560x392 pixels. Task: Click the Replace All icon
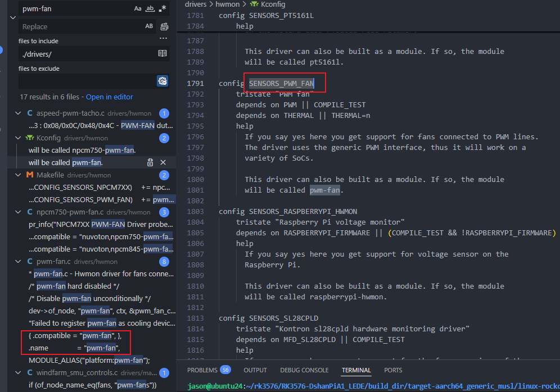tap(164, 26)
